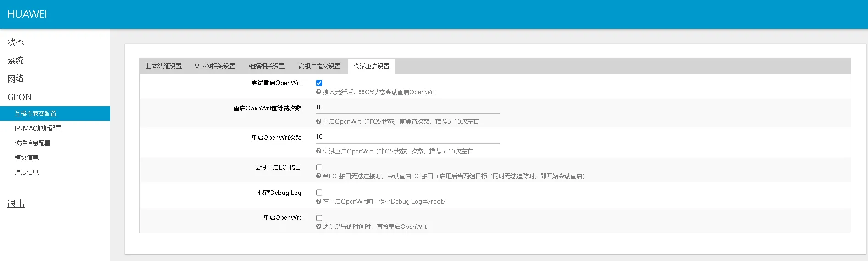
Task: Click help icon under 尝试重启LCT接口 checkbox
Action: click(x=318, y=176)
